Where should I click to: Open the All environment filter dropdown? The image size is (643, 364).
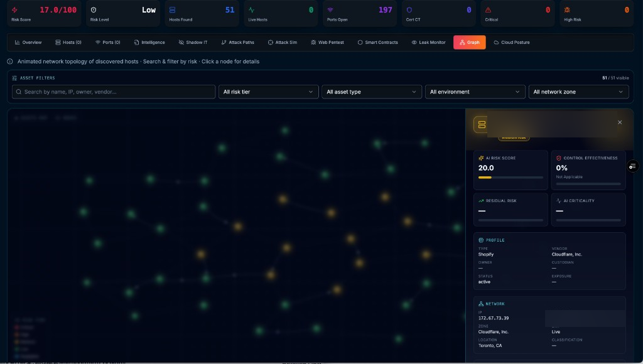tap(475, 92)
